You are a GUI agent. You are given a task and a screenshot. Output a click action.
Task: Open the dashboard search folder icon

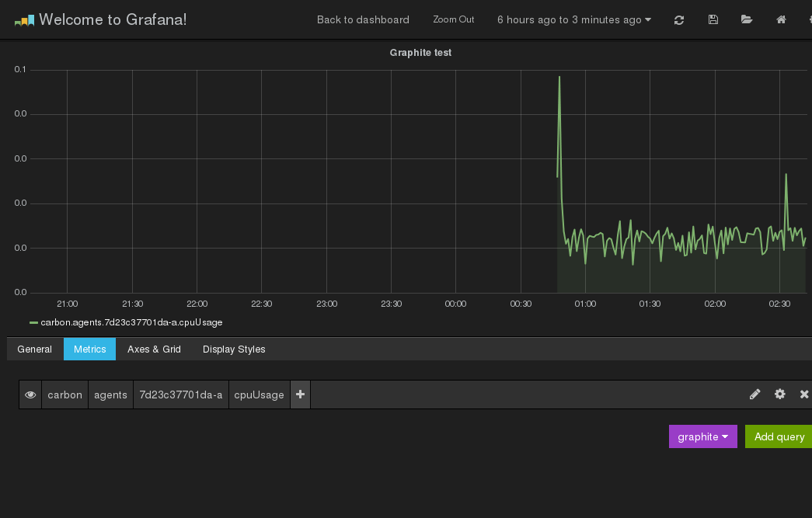click(746, 19)
